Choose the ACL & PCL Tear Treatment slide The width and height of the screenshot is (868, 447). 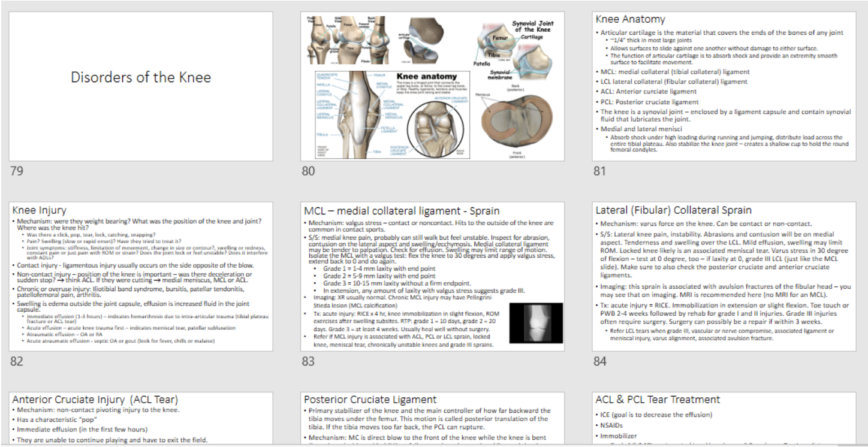coord(724,418)
